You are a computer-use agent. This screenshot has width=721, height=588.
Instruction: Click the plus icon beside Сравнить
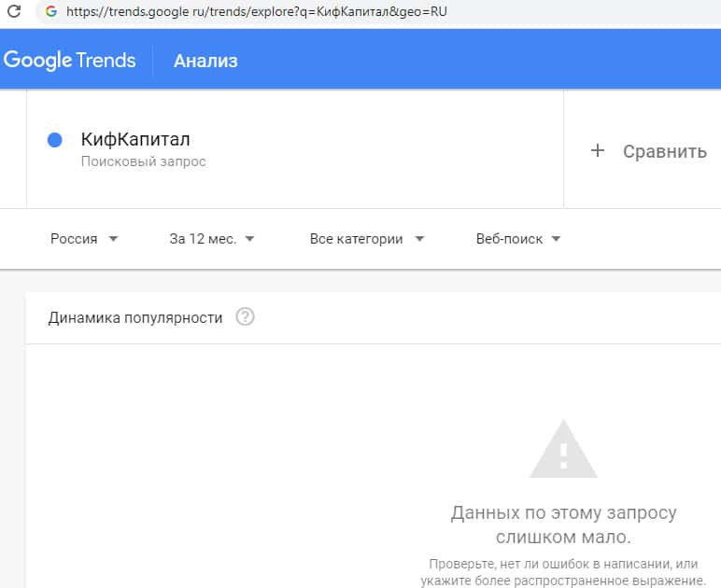pos(598,150)
